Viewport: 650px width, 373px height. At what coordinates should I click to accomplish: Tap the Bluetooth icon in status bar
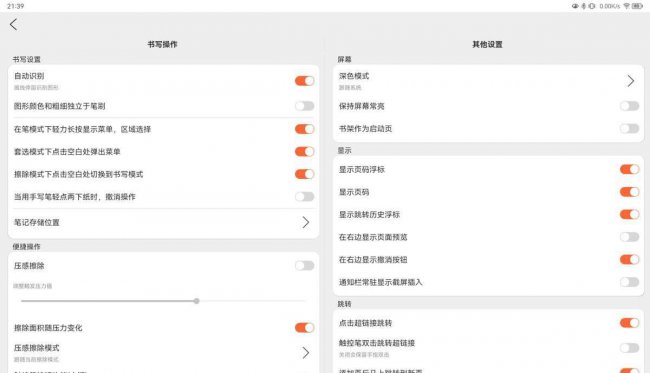[x=584, y=6]
